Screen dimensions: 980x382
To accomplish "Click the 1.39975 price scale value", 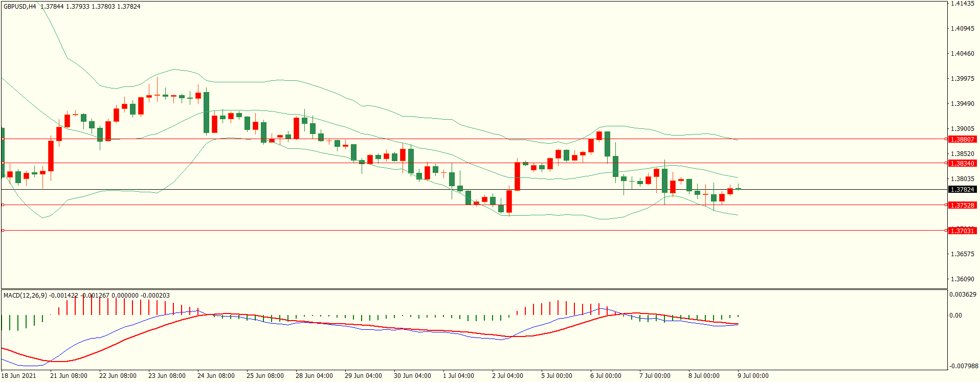I will (962, 79).
